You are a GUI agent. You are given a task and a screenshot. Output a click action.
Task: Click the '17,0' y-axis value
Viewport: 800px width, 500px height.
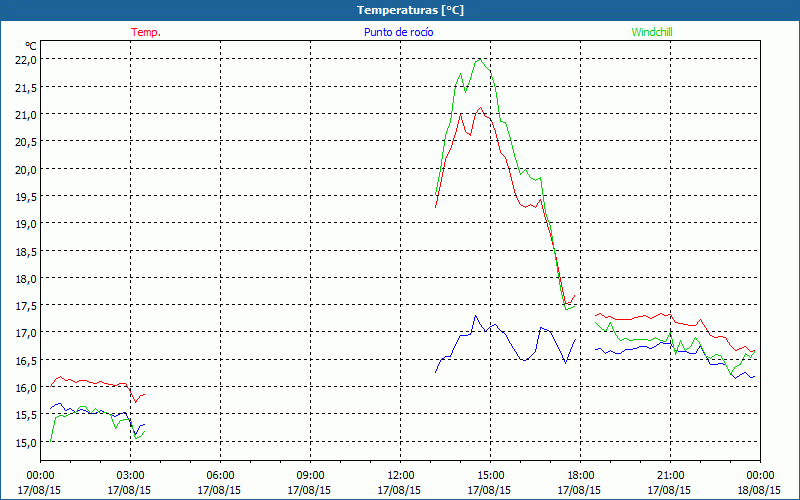[28, 333]
